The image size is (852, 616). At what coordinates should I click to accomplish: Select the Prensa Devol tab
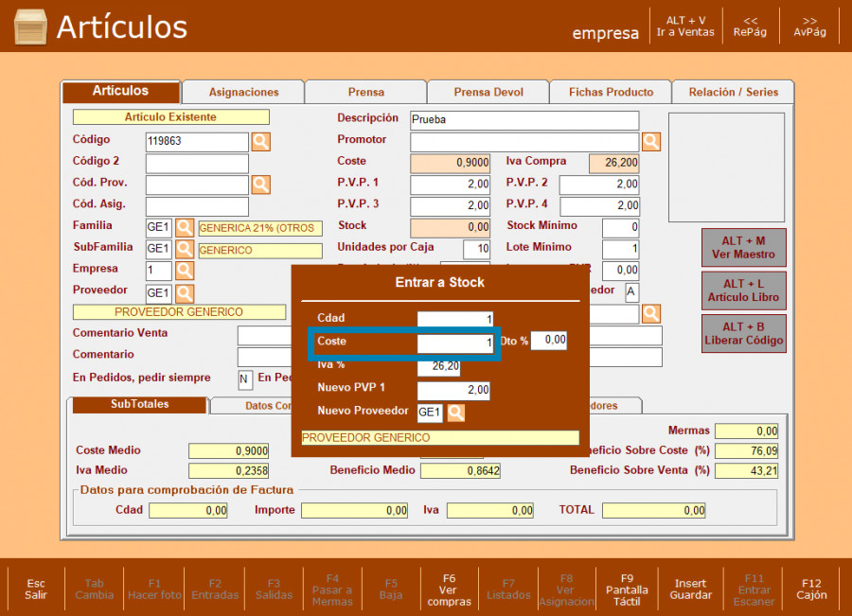[488, 92]
